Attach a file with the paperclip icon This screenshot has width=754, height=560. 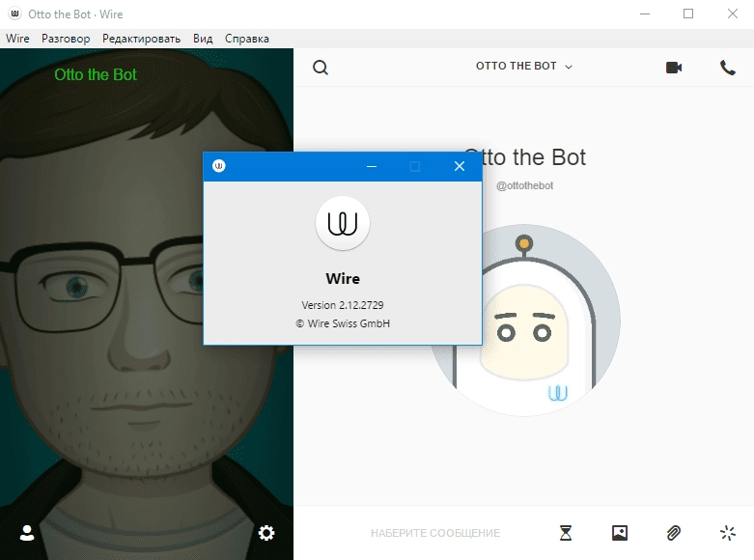click(x=674, y=533)
